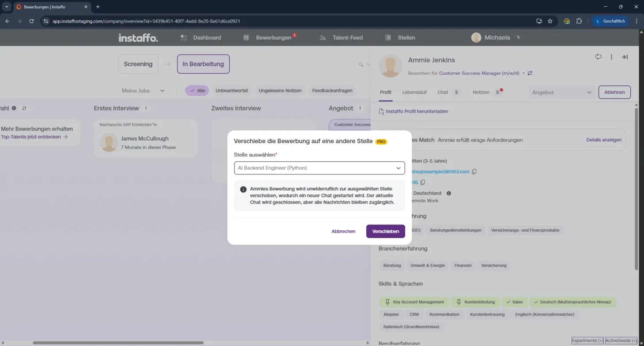The image size is (644, 346).
Task: Click the Verschieben button
Action: click(386, 232)
